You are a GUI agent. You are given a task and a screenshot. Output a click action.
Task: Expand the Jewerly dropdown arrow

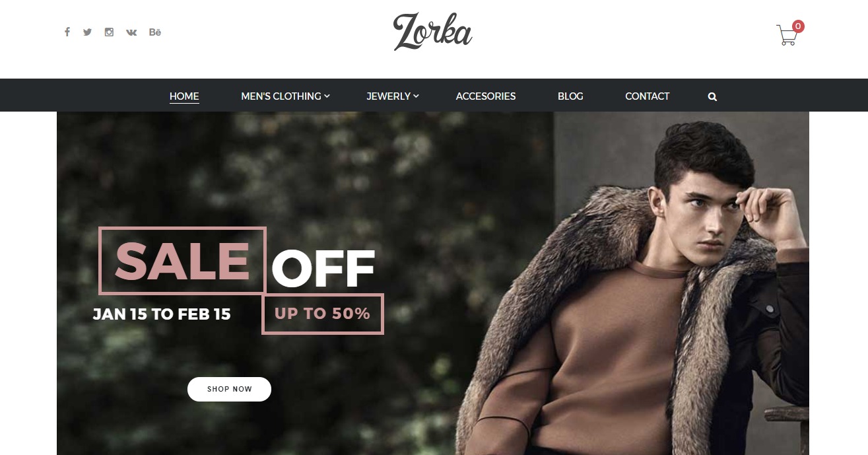click(x=416, y=96)
